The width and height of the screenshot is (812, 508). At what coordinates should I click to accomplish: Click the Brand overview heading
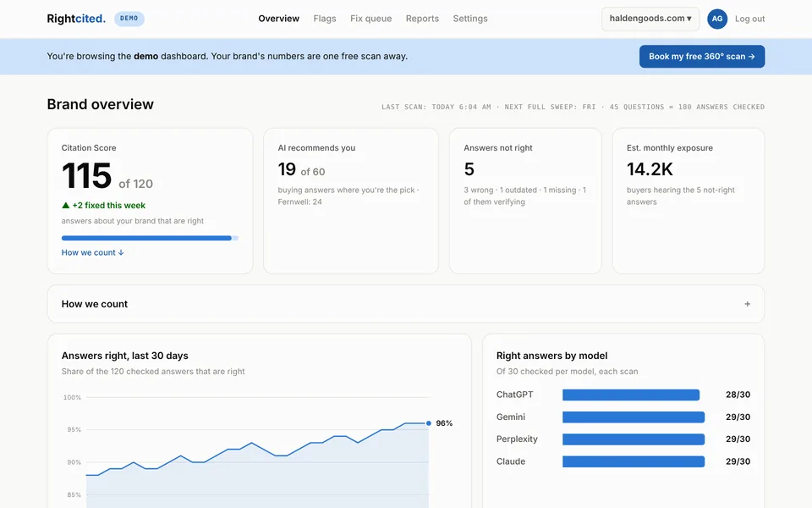pos(100,104)
